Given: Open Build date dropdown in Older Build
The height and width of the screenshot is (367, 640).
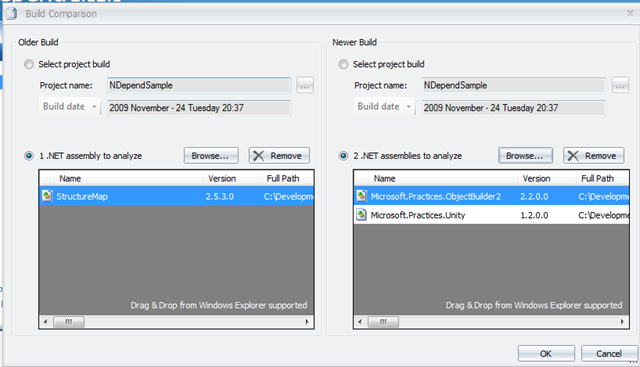Looking at the screenshot, I should [x=69, y=107].
